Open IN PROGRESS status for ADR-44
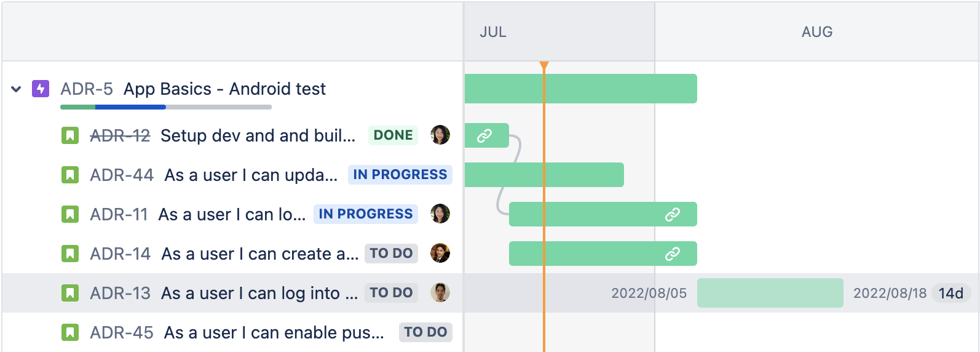 click(400, 175)
